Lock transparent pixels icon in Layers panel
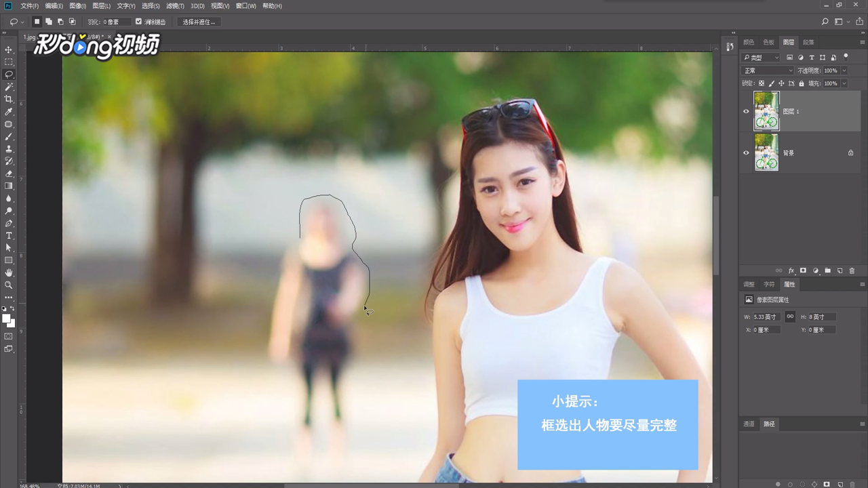This screenshot has width=868, height=488. point(761,83)
